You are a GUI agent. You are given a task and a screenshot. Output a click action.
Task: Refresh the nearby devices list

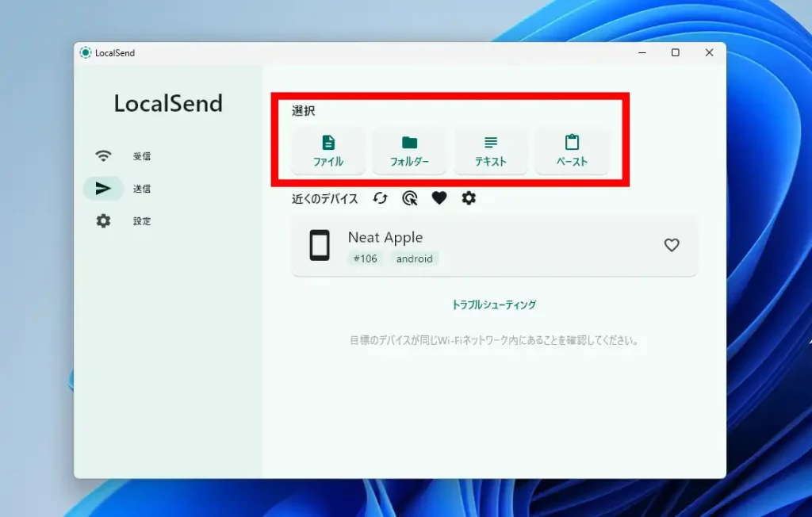(381, 198)
